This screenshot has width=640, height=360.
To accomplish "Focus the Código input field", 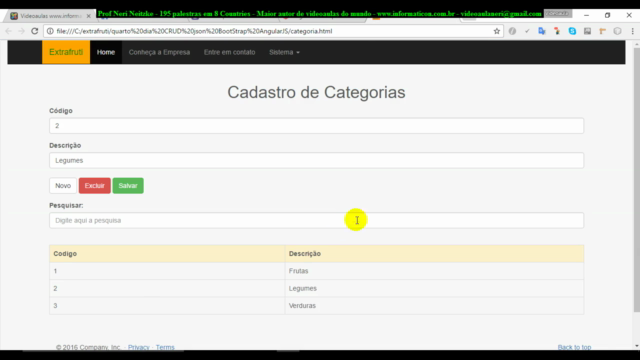I will tap(316, 126).
